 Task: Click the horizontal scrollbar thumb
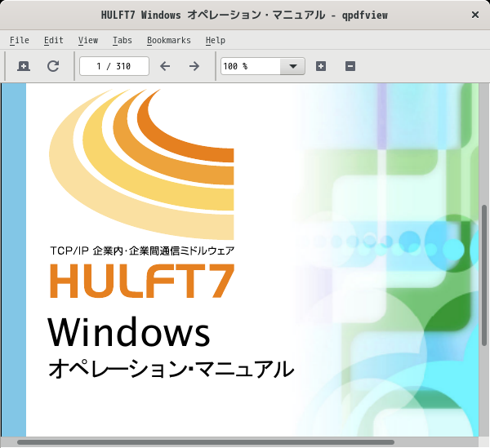[x=206, y=442]
